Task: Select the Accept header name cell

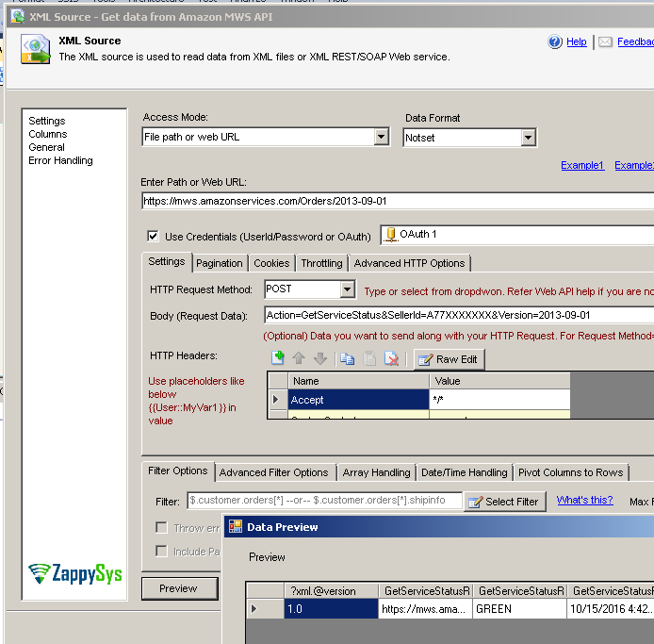Action: pyautogui.click(x=358, y=400)
